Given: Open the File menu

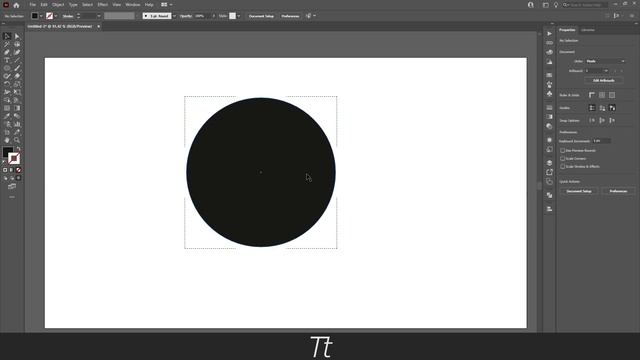Looking at the screenshot, I should pyautogui.click(x=33, y=5).
